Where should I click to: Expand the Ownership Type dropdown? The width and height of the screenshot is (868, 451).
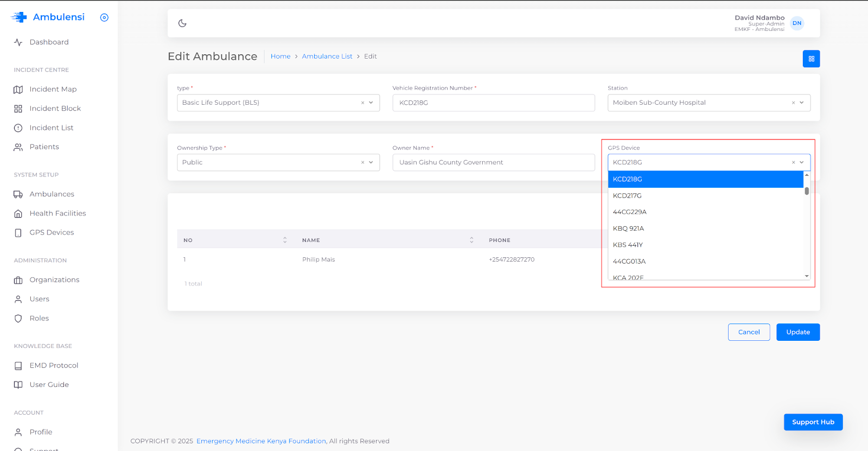click(x=371, y=162)
